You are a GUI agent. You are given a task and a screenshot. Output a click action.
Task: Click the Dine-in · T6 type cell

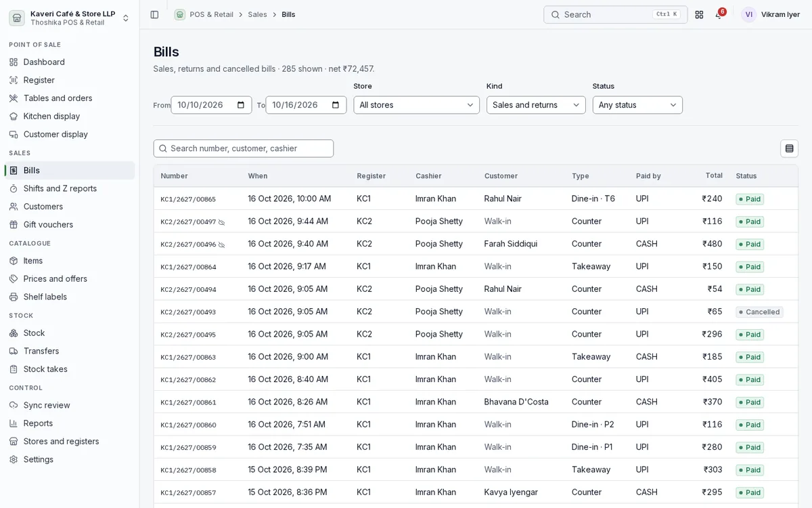coord(593,199)
